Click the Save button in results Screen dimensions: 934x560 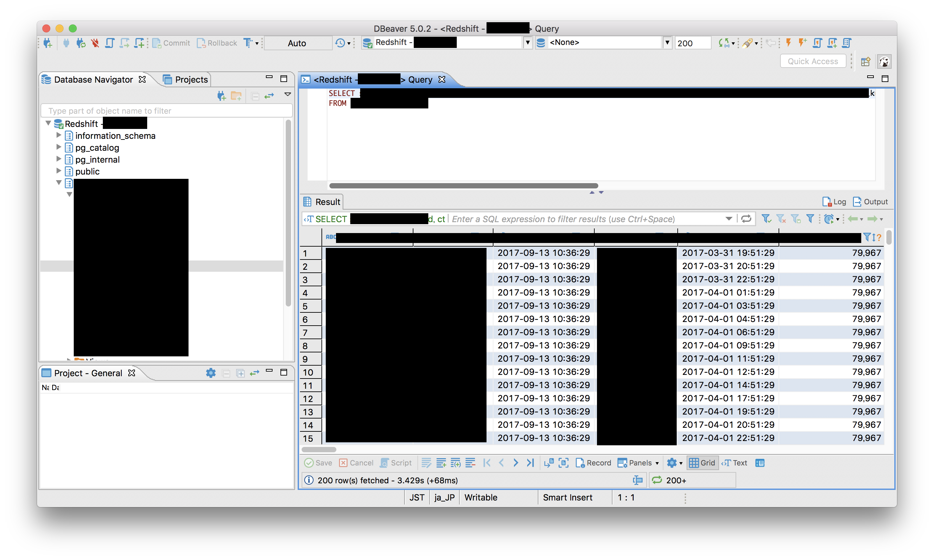click(x=318, y=462)
